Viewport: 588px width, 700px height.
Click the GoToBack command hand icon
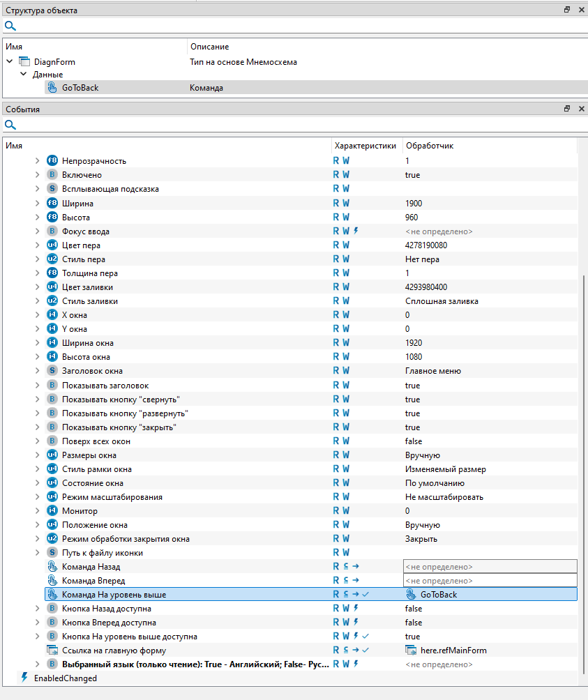52,88
